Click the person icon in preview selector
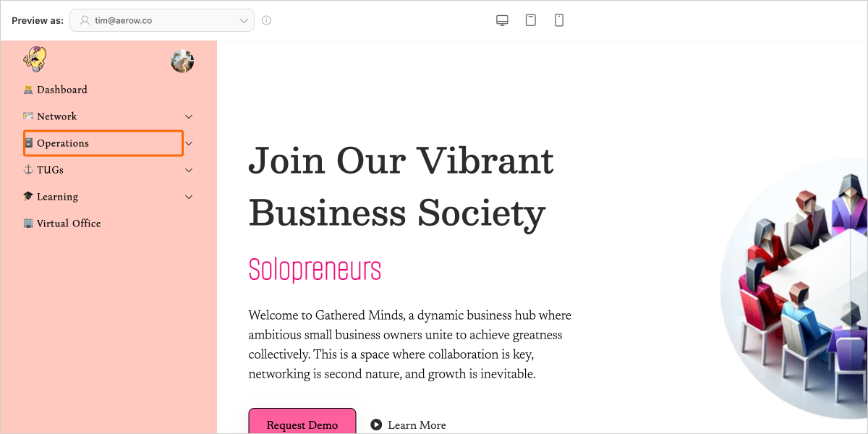The height and width of the screenshot is (434, 868). pyautogui.click(x=85, y=21)
